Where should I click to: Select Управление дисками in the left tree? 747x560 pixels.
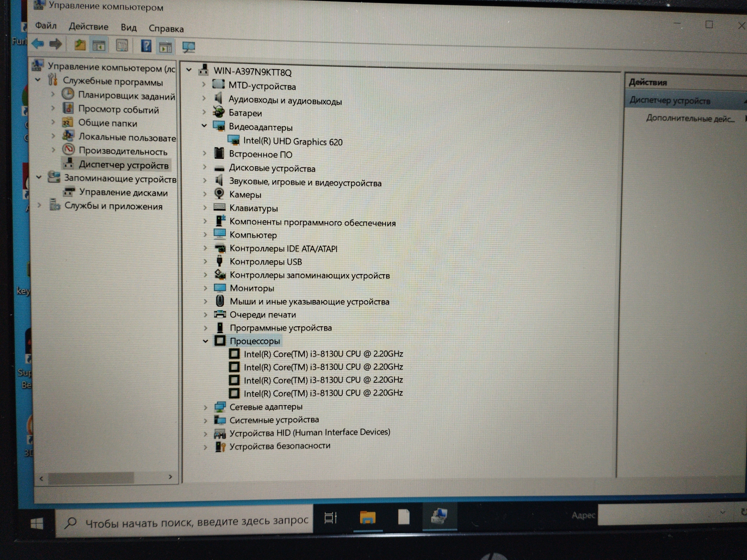point(123,192)
